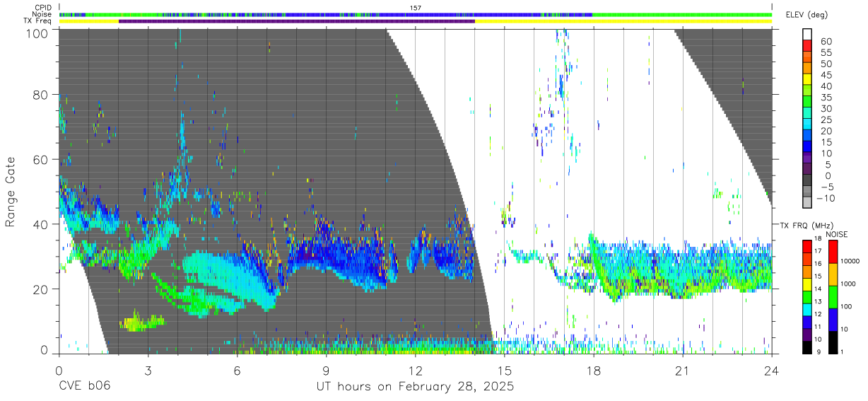Click the 25 tick on ELEV legend
868x401 pixels.
pos(826,120)
